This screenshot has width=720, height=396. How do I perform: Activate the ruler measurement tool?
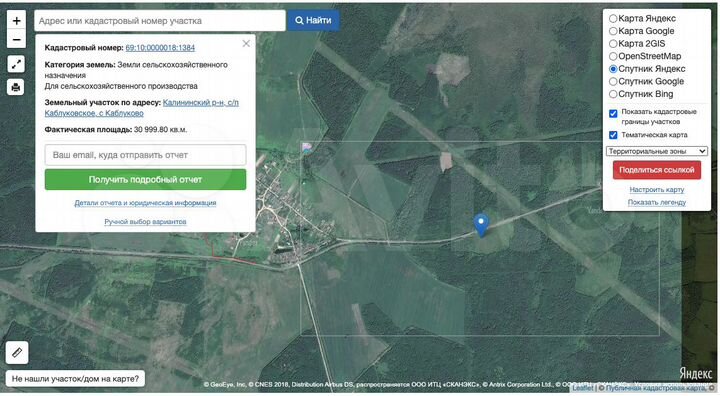(x=17, y=352)
